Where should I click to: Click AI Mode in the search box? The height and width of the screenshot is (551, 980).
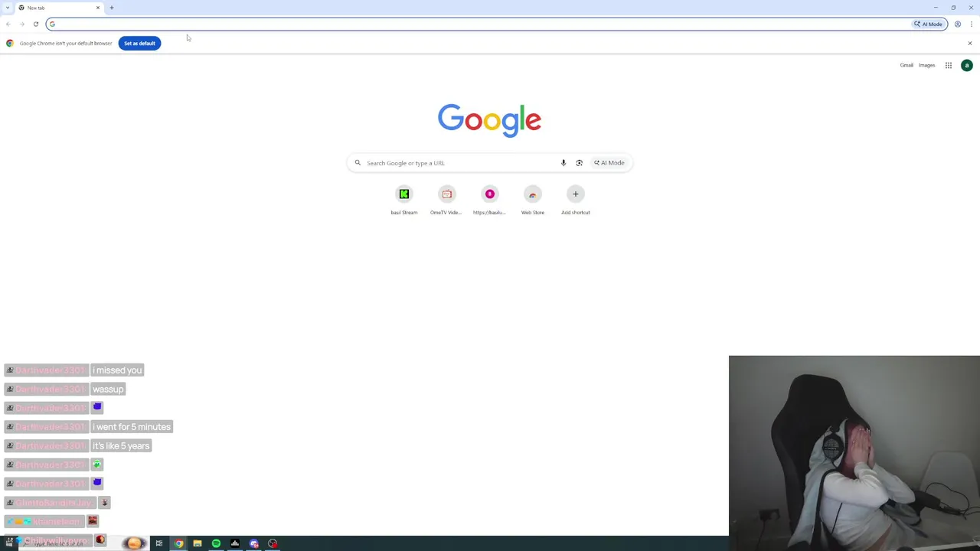point(609,163)
